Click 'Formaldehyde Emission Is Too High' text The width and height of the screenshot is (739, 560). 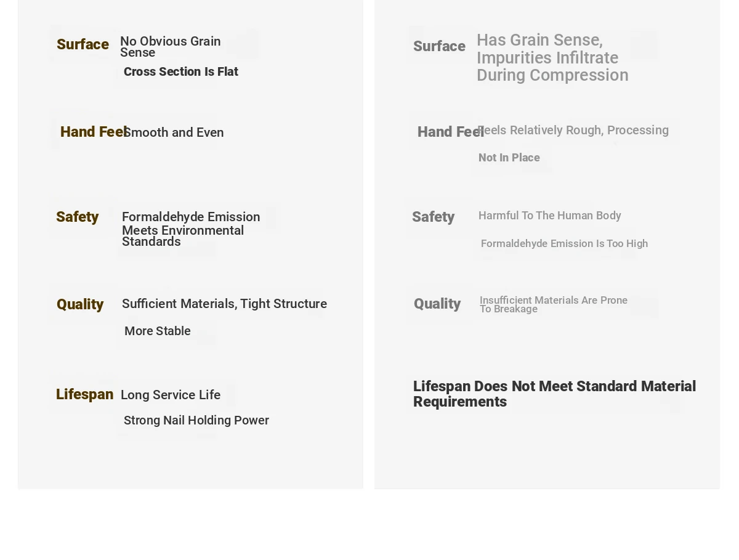(564, 243)
